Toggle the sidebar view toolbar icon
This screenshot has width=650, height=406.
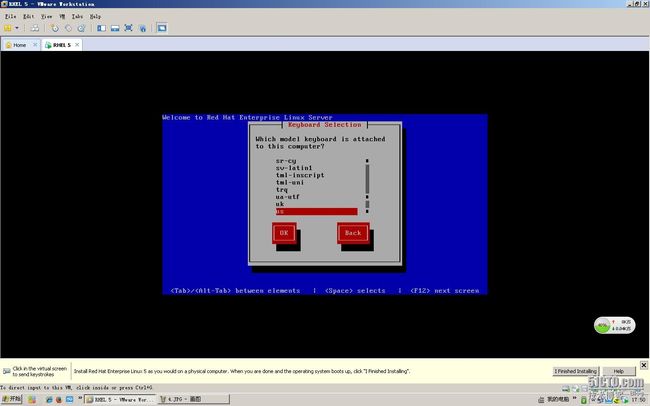[101, 28]
